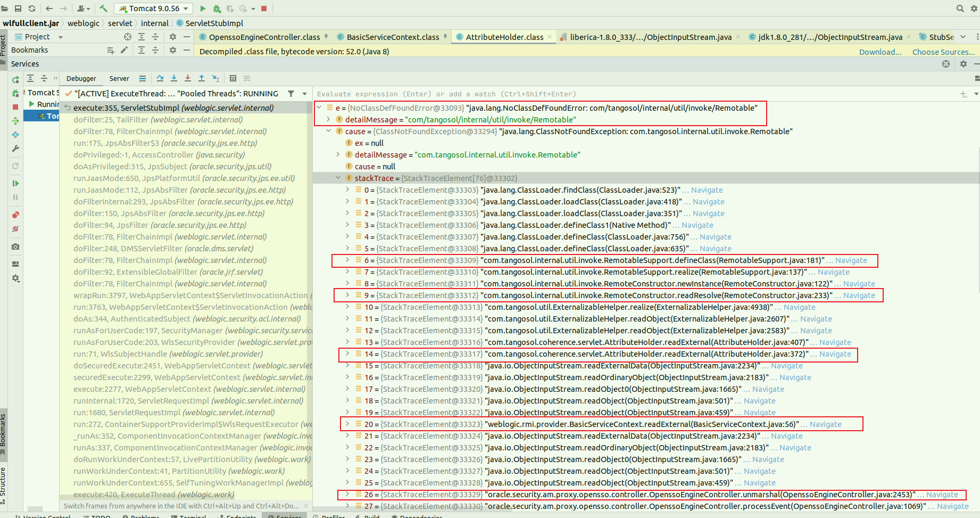Collapse the stackTrace node
Screen dimensions: 980x518
[x=338, y=178]
